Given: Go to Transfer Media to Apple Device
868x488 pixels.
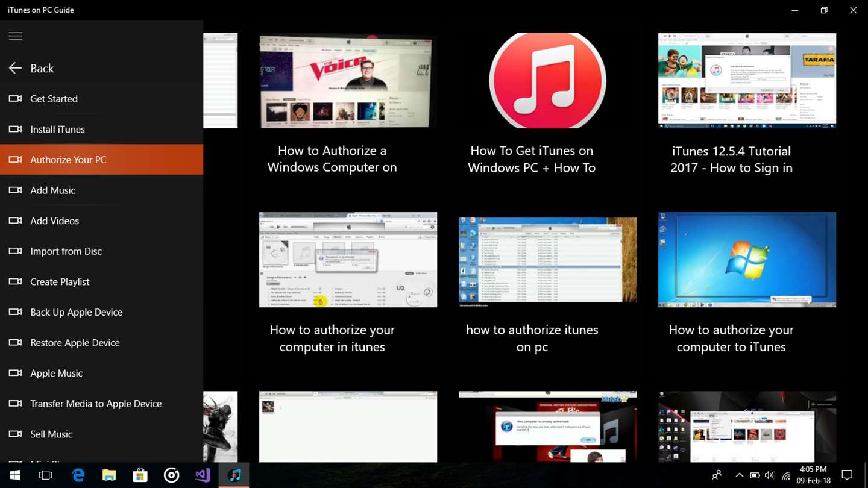Looking at the screenshot, I should 101,404.
